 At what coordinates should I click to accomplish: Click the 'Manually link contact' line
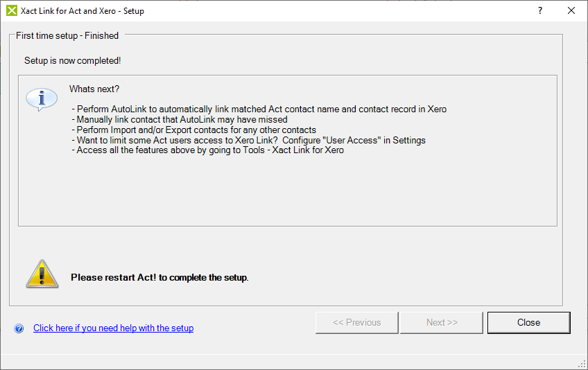tap(180, 120)
